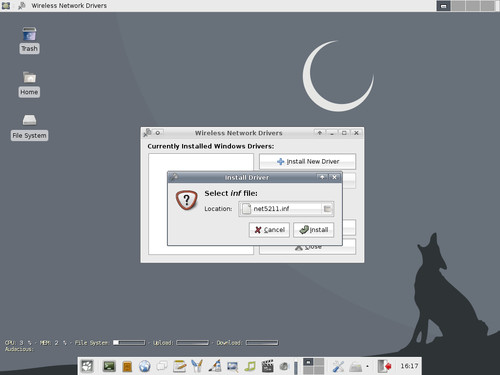Shade the Wireless Network Drivers window
Image resolution: width=500 pixels, height=375 pixels.
(319, 133)
